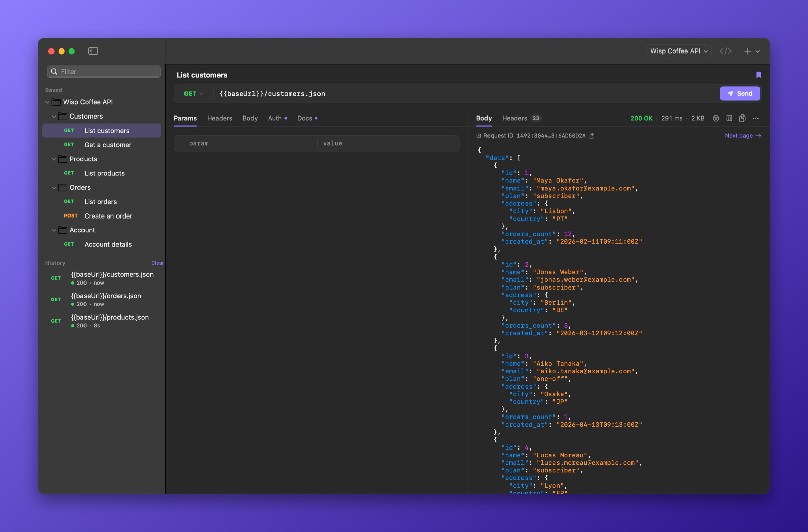
Task: Open products.json history entry
Action: (102, 321)
